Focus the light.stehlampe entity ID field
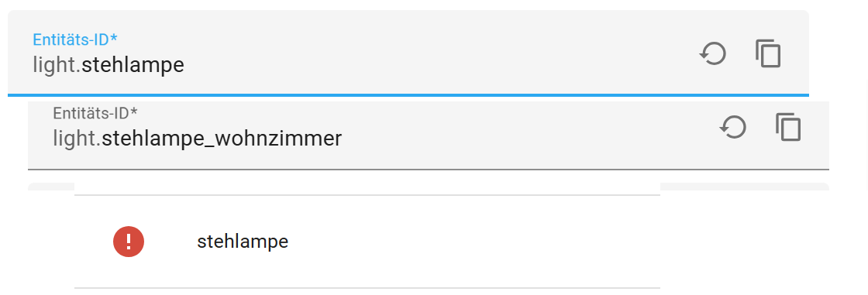This screenshot has height=295, width=868. pyautogui.click(x=408, y=53)
